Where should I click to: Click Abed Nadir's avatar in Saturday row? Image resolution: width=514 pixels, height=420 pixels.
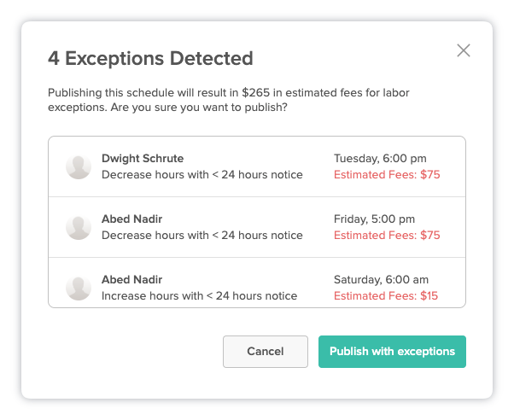[79, 289]
